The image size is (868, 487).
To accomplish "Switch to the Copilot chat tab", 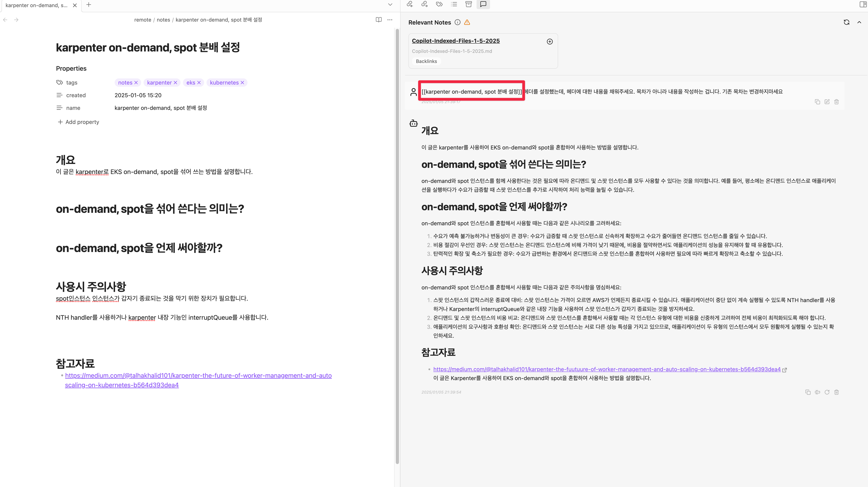I will [x=483, y=4].
